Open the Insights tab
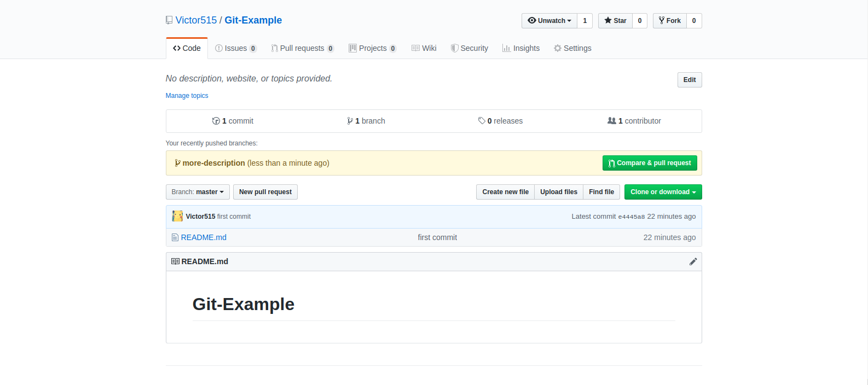This screenshot has width=868, height=385. tap(521, 48)
